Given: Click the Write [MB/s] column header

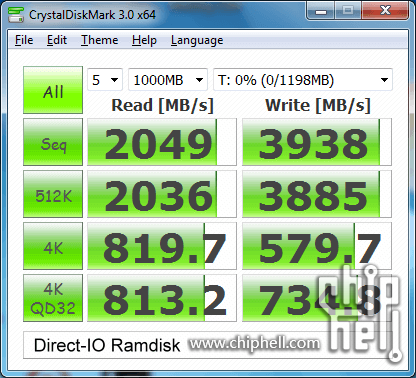Looking at the screenshot, I should 318,105.
